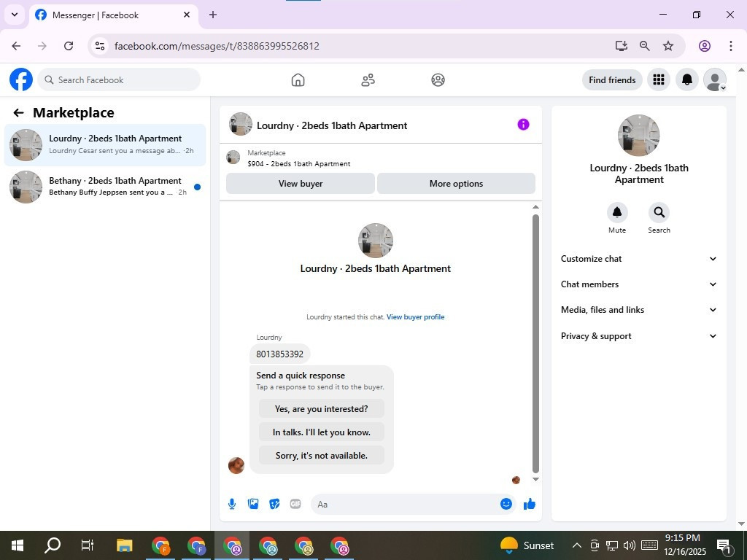The width and height of the screenshot is (747, 560).
Task: Open a new browser tab
Action: [x=213, y=15]
